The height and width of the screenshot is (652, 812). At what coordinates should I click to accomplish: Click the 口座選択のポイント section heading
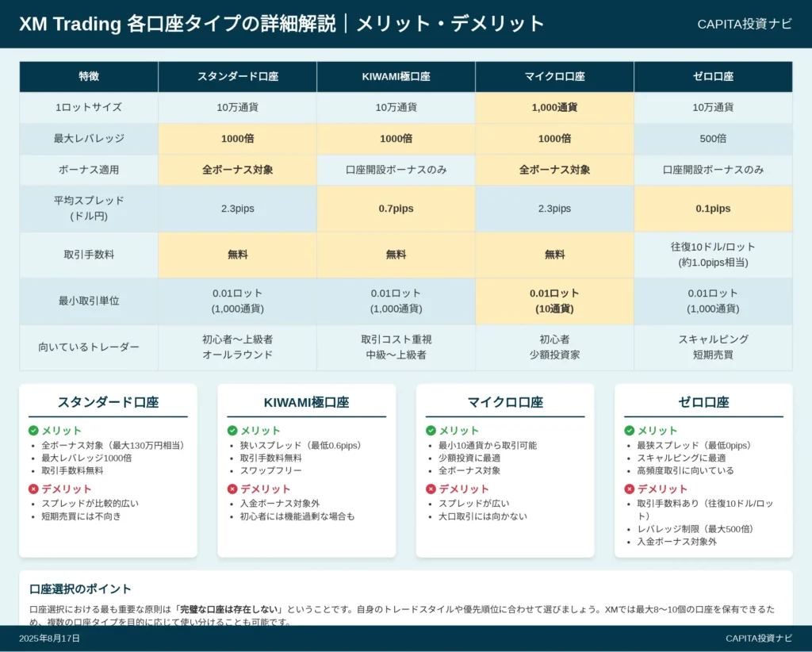click(80, 589)
